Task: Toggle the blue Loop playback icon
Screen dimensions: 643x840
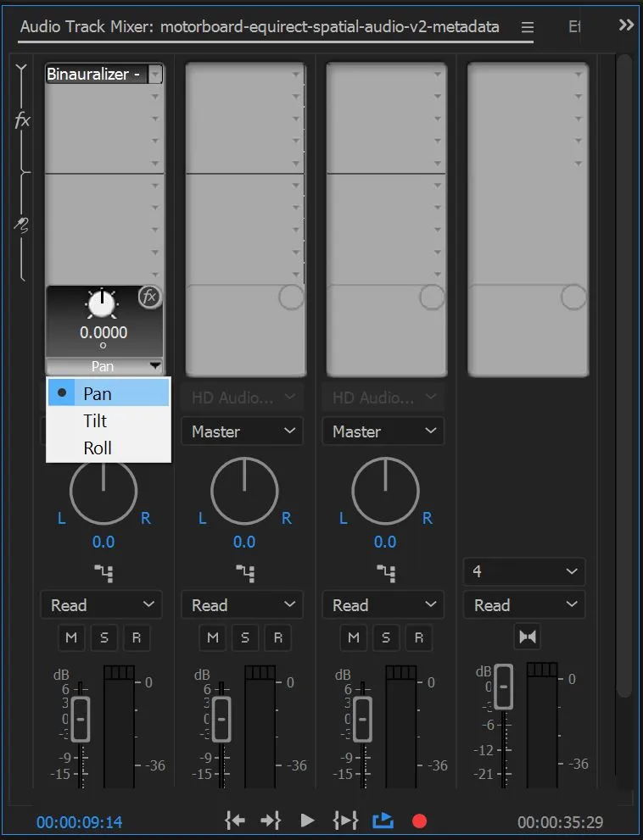Action: pyautogui.click(x=383, y=821)
